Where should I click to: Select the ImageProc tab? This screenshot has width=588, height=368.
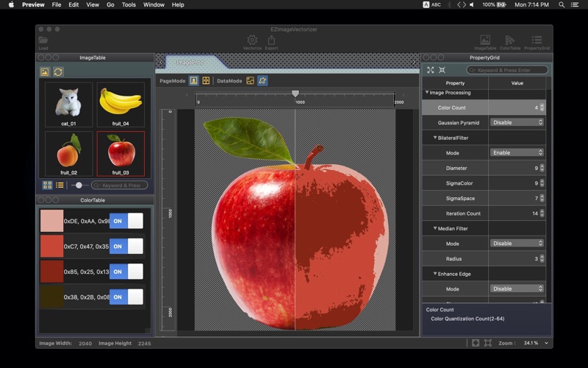click(x=190, y=63)
